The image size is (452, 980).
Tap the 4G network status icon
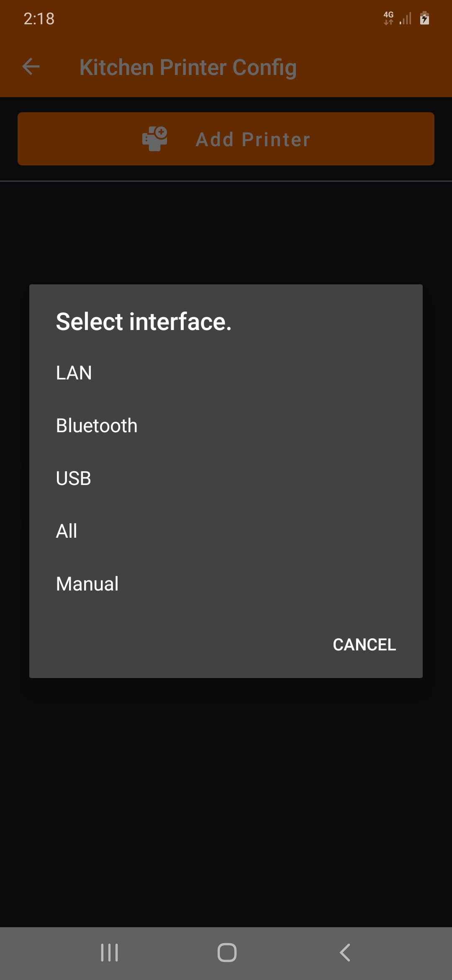(388, 18)
